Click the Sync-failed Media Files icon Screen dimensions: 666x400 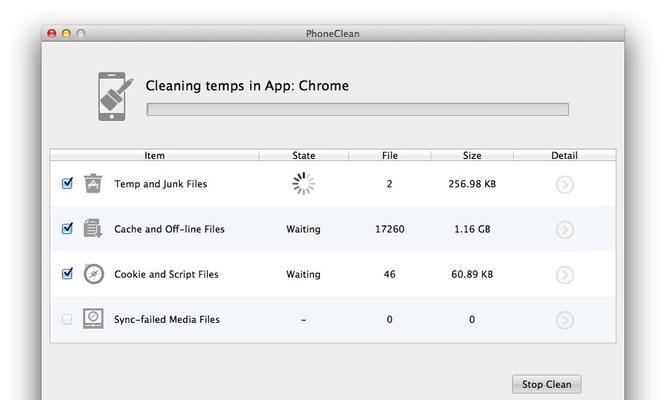click(x=93, y=319)
